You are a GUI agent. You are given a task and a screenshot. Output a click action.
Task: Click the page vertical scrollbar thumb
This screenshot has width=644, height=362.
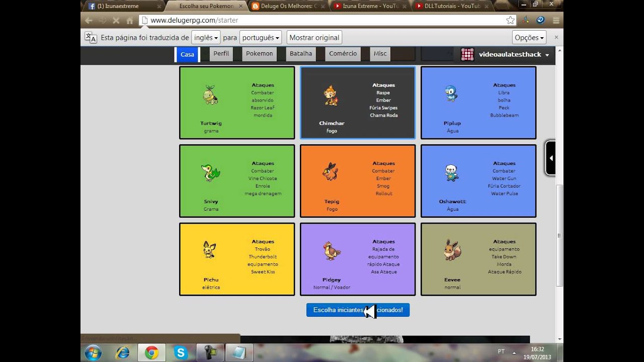(559, 235)
